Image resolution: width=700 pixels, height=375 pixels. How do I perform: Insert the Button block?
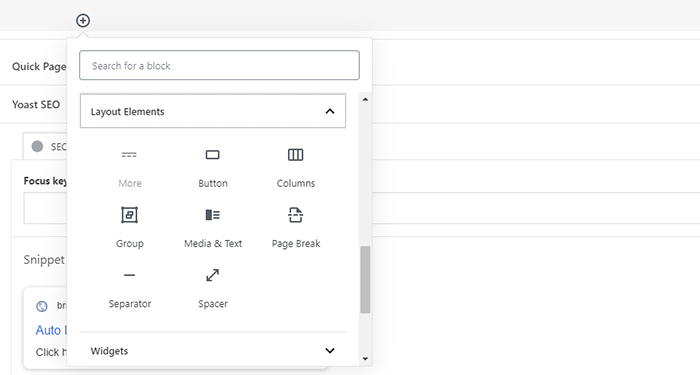click(x=212, y=168)
